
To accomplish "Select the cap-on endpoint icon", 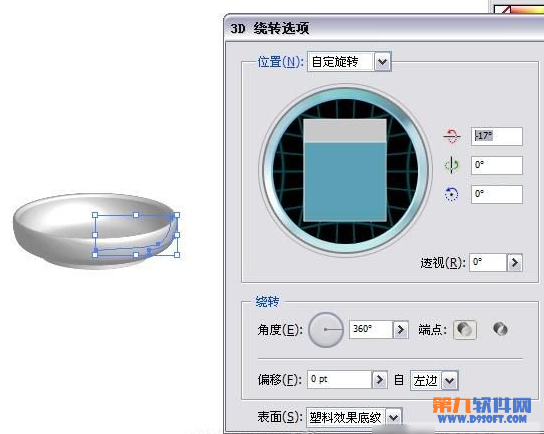I will (465, 329).
